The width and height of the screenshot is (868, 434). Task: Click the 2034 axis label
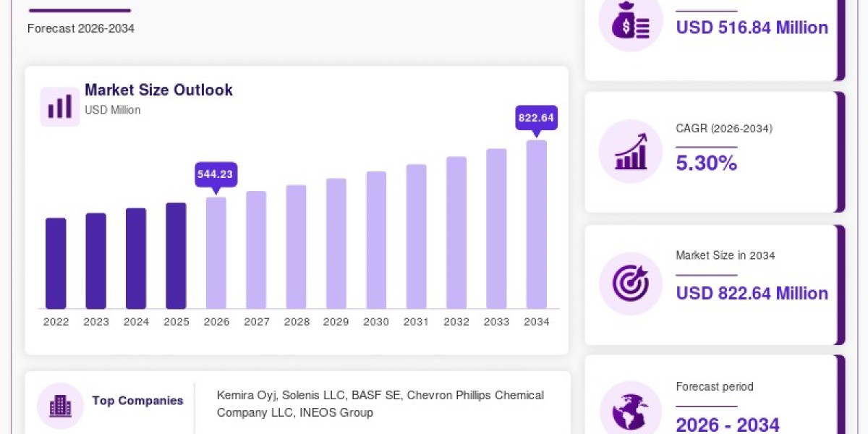536,322
